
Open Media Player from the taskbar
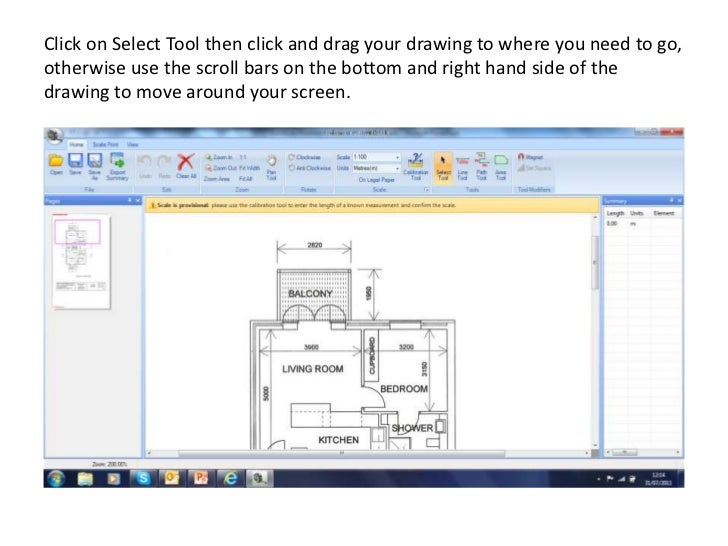(x=113, y=478)
